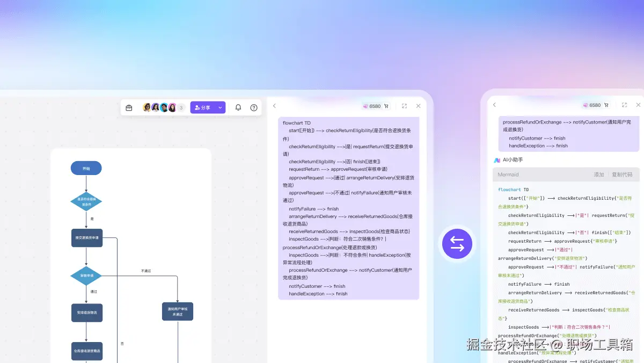Go back using arrow in right AI panel
Viewport: 644px width, 363px height.
click(494, 105)
